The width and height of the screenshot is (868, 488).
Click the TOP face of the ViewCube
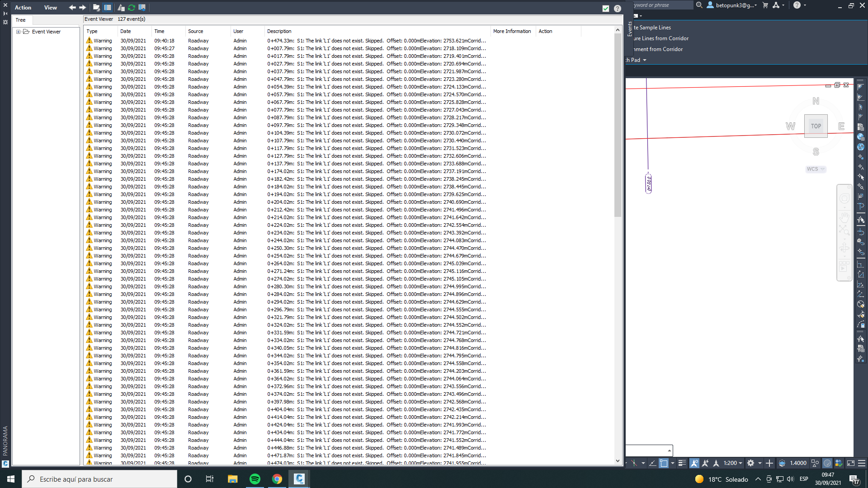(x=816, y=127)
